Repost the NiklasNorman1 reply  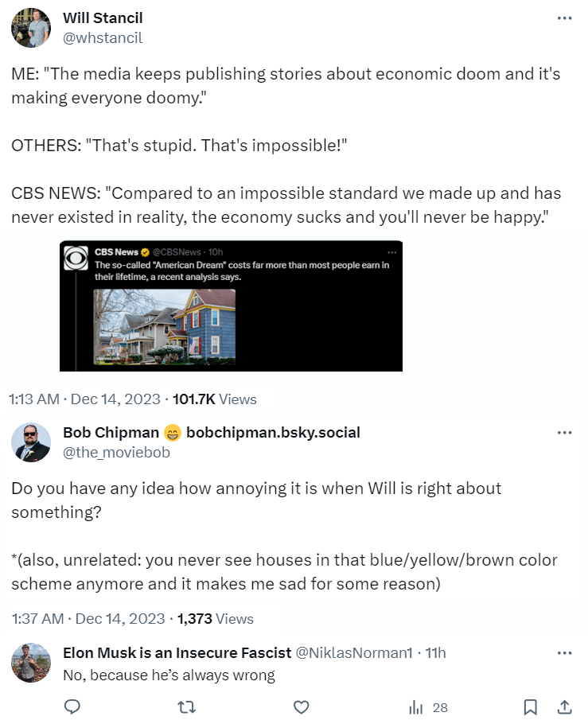[185, 707]
